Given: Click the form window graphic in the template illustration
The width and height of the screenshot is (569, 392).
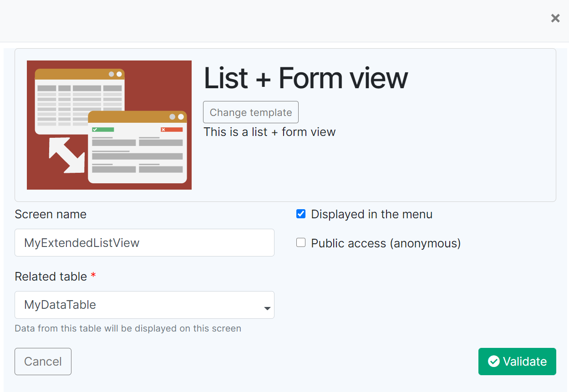Looking at the screenshot, I should [x=137, y=150].
